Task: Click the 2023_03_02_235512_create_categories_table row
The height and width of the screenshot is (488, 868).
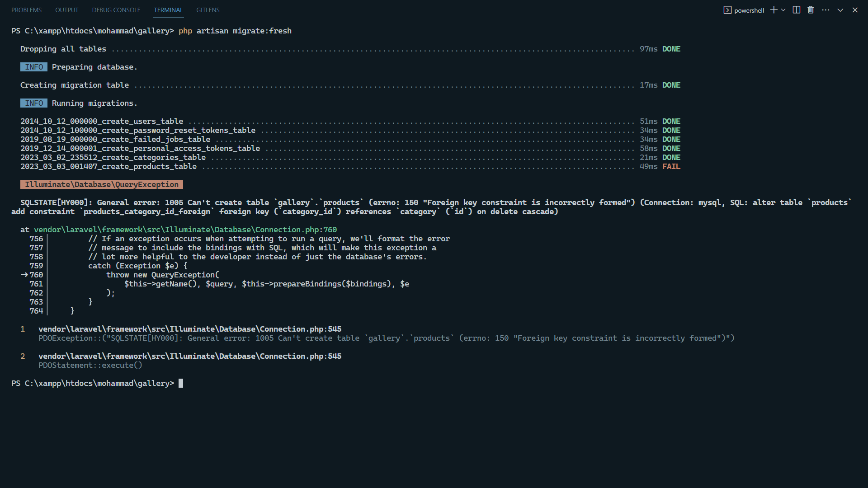Action: coord(350,157)
